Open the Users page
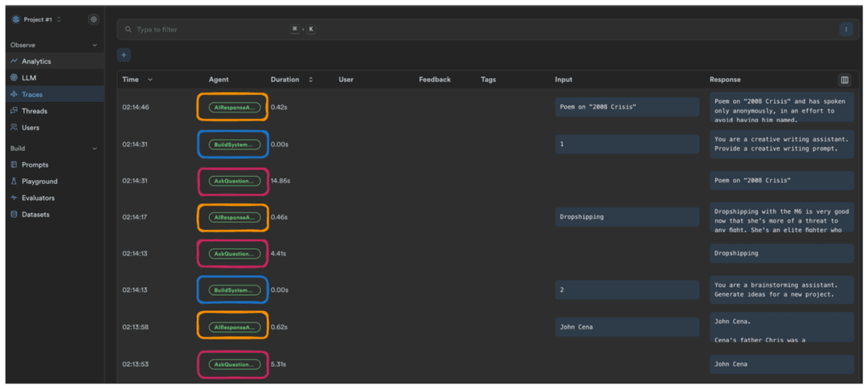Viewport: 868px width, 389px height. tap(30, 128)
